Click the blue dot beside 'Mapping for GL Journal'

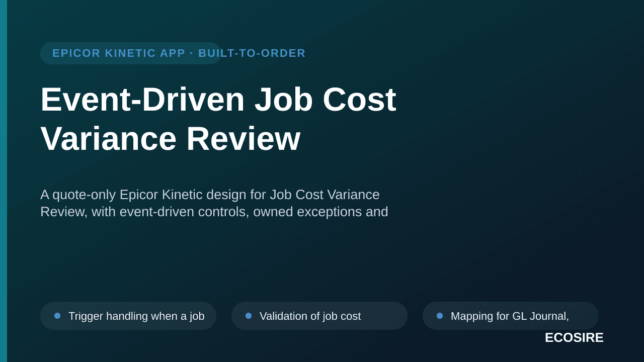440,316
